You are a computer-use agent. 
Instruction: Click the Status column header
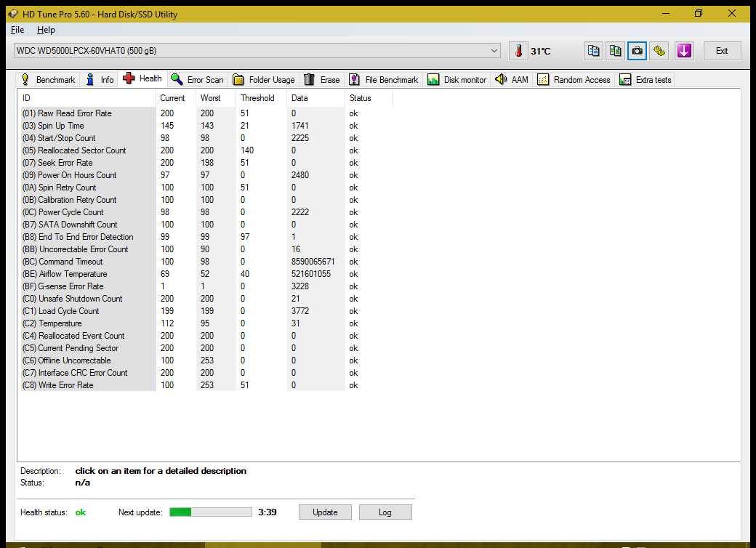coord(369,98)
